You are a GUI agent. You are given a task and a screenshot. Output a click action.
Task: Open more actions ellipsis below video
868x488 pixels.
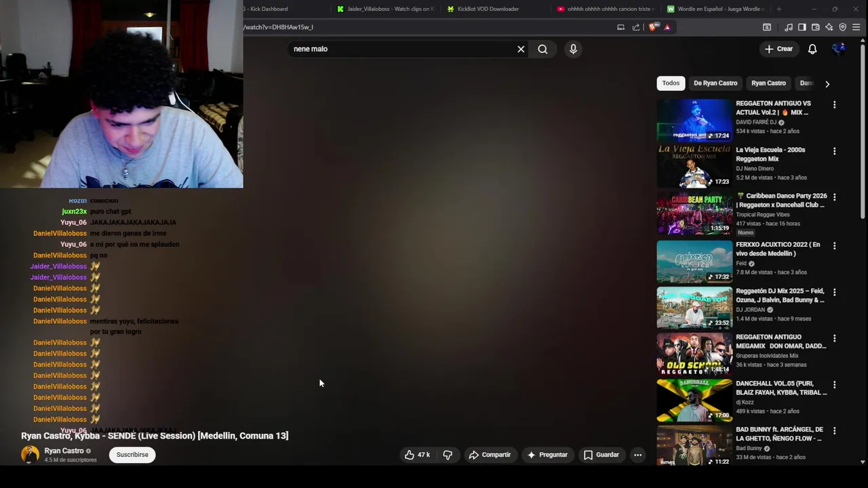[637, 455]
